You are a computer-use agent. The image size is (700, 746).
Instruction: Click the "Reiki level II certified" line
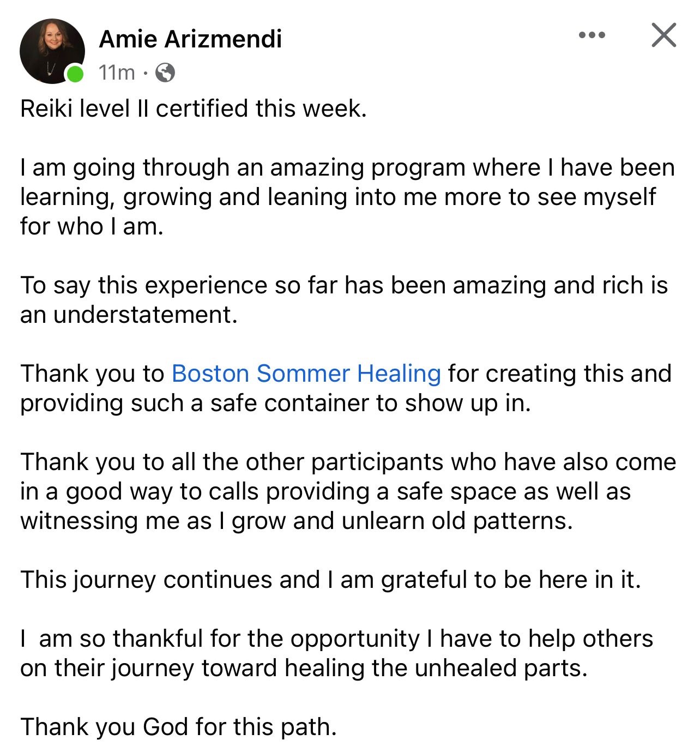[x=194, y=109]
